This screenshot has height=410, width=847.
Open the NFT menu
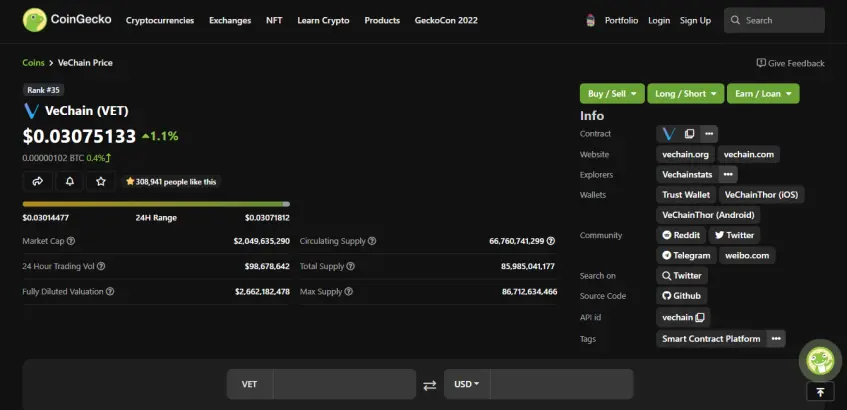[274, 21]
